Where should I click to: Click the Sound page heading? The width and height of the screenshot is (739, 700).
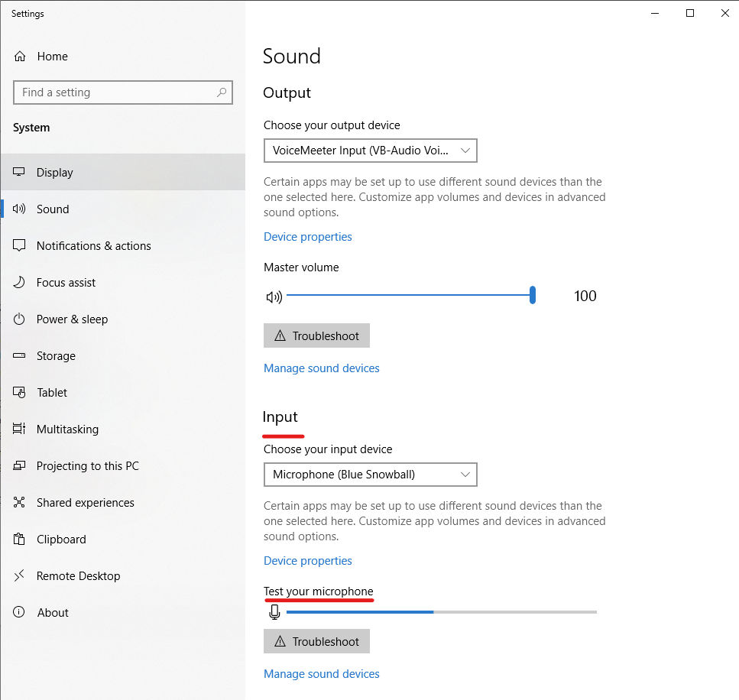click(x=292, y=56)
